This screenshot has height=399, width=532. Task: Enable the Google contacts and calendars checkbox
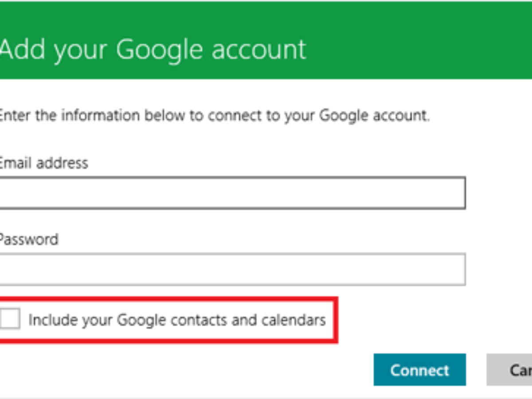[x=10, y=319]
